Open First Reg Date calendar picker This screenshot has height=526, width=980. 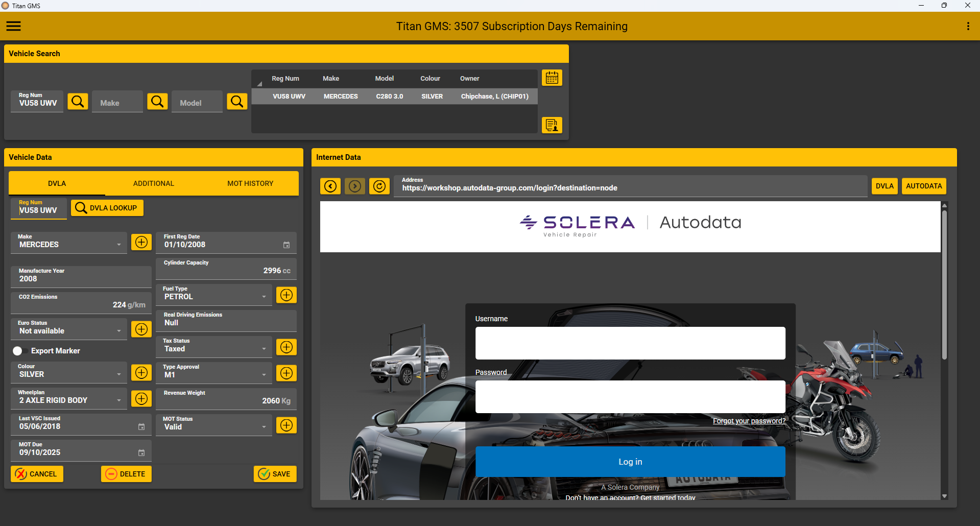[286, 245]
